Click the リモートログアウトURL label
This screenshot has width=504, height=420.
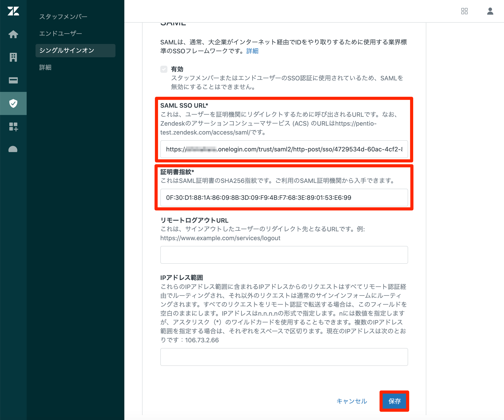click(x=194, y=220)
